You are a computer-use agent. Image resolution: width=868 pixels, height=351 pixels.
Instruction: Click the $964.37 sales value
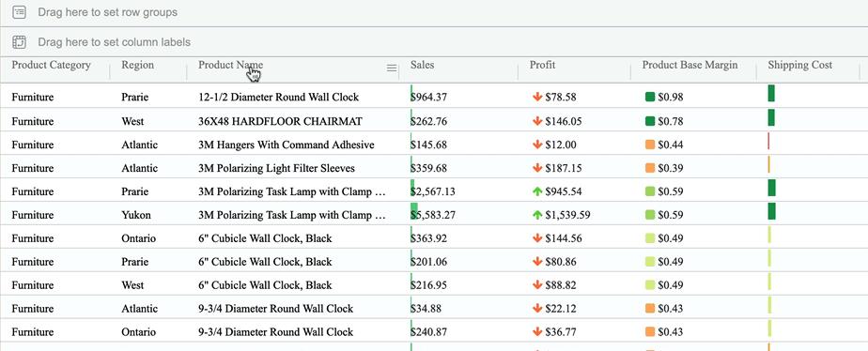(429, 98)
